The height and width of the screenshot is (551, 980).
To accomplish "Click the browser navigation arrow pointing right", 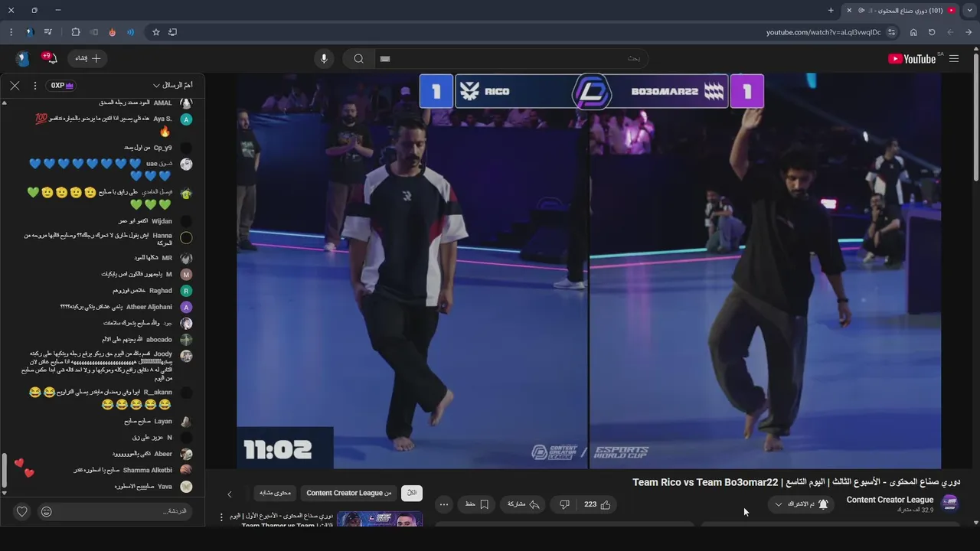I will [x=969, y=32].
